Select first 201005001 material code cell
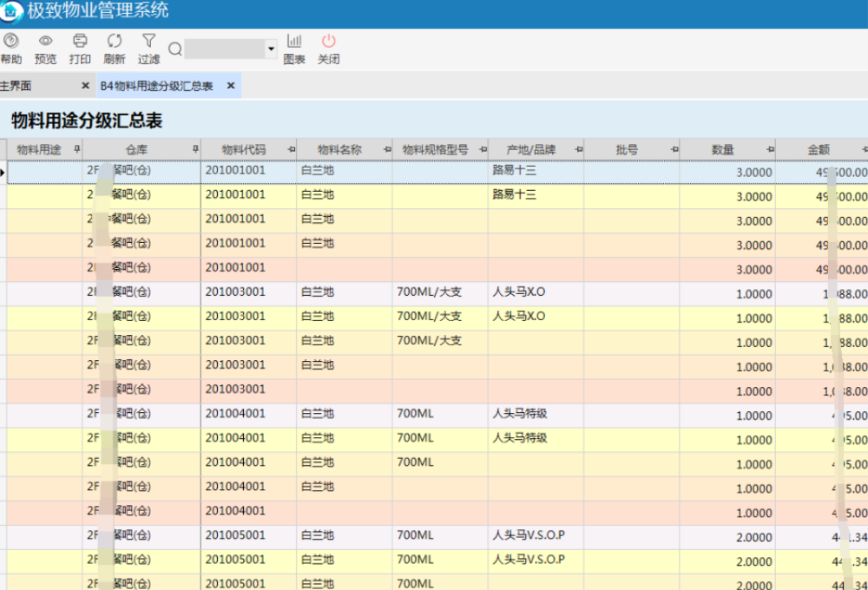The image size is (868, 590). (235, 535)
